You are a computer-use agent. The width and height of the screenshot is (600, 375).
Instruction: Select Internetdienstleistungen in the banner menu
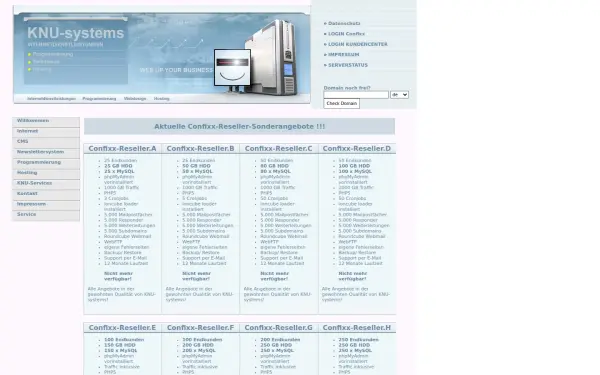coord(51,99)
